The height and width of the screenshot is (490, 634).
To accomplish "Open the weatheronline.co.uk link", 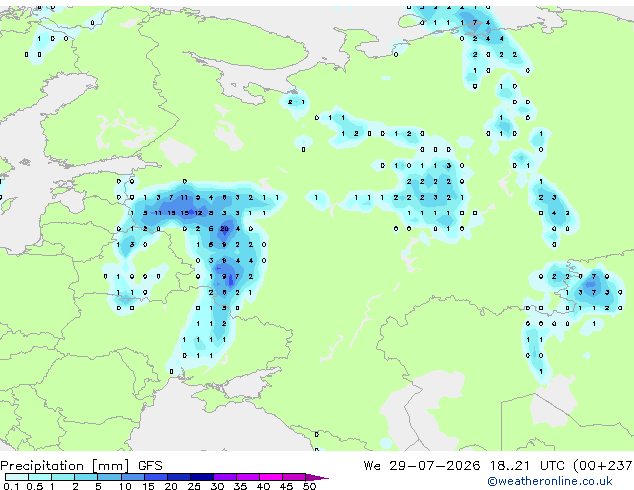I will pos(550,481).
